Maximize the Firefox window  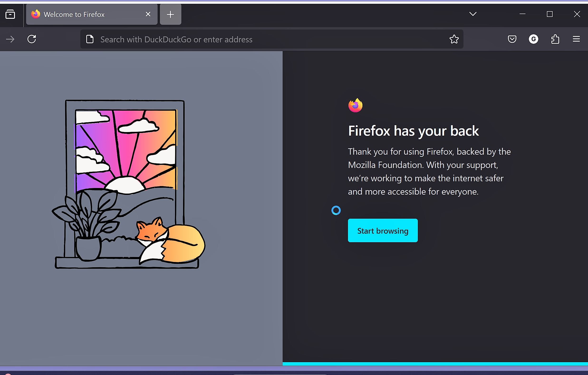tap(549, 14)
